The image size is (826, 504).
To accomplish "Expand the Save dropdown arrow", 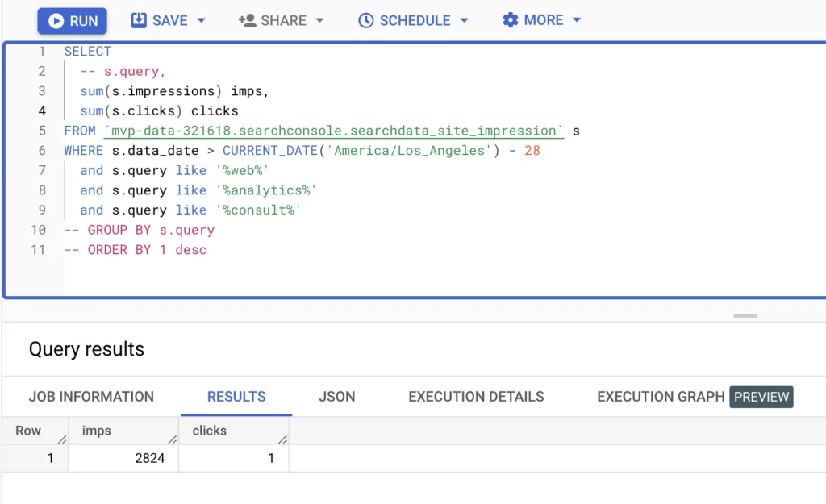I will click(x=201, y=20).
